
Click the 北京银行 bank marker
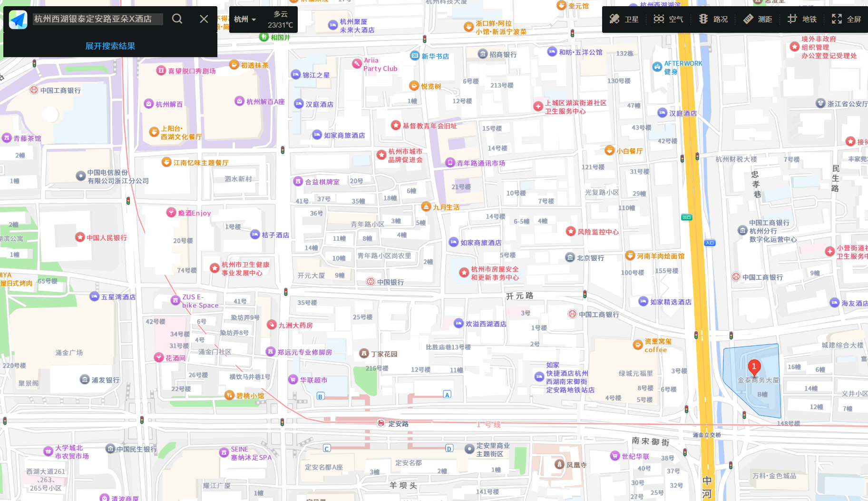click(570, 257)
